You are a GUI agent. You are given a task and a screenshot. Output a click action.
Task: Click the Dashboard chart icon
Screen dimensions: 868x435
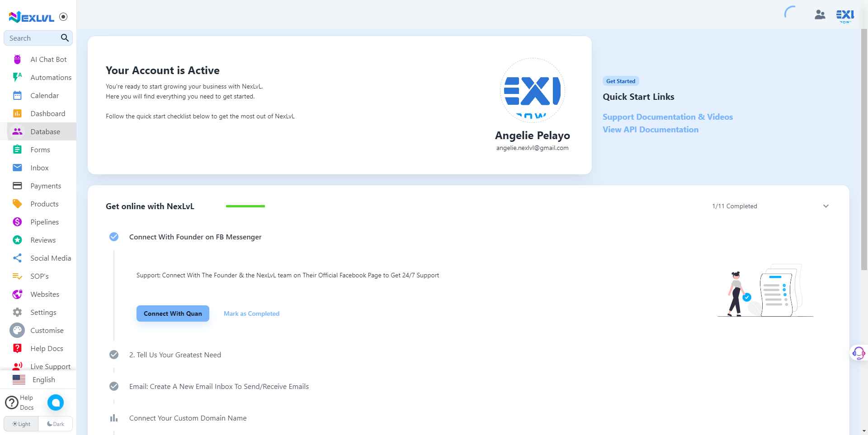click(x=17, y=113)
